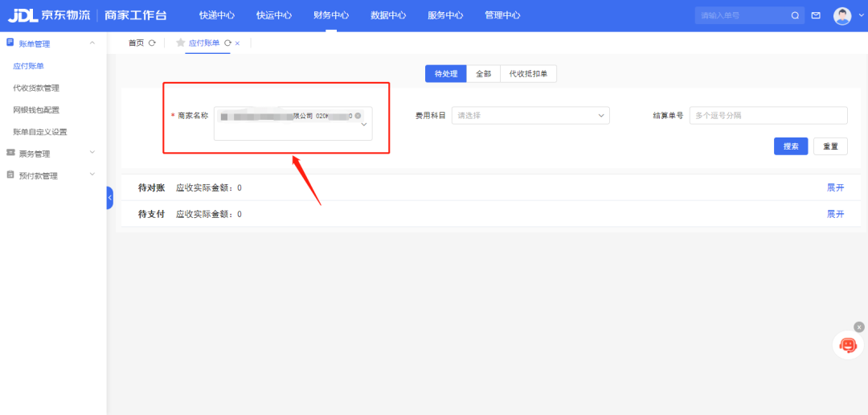Viewport: 868px width, 415px height.
Task: Open the mail envelope icon
Action: [x=816, y=15]
